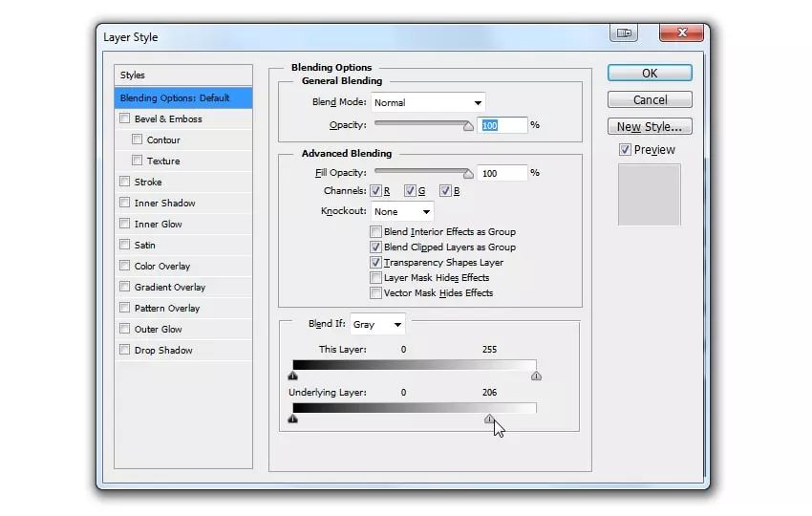This screenshot has height=516, width=812.
Task: Click the Opacity percentage input field
Action: pyautogui.click(x=502, y=125)
